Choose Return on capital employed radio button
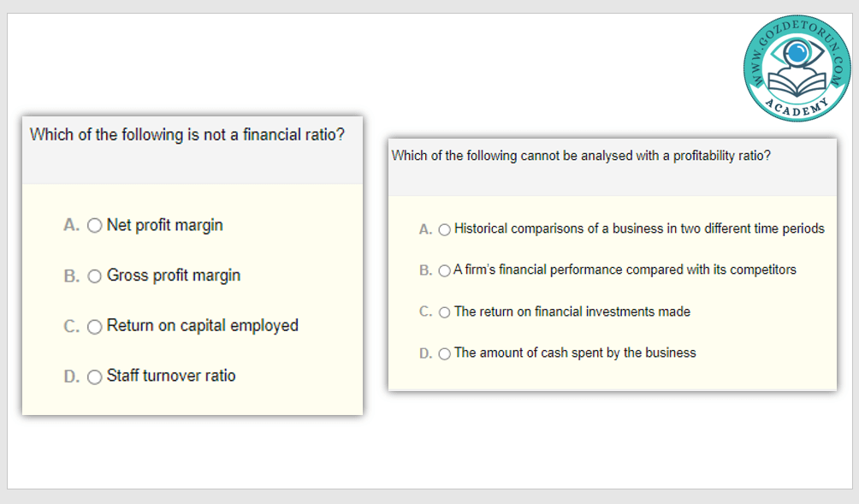This screenshot has height=504, width=859. coord(95,326)
